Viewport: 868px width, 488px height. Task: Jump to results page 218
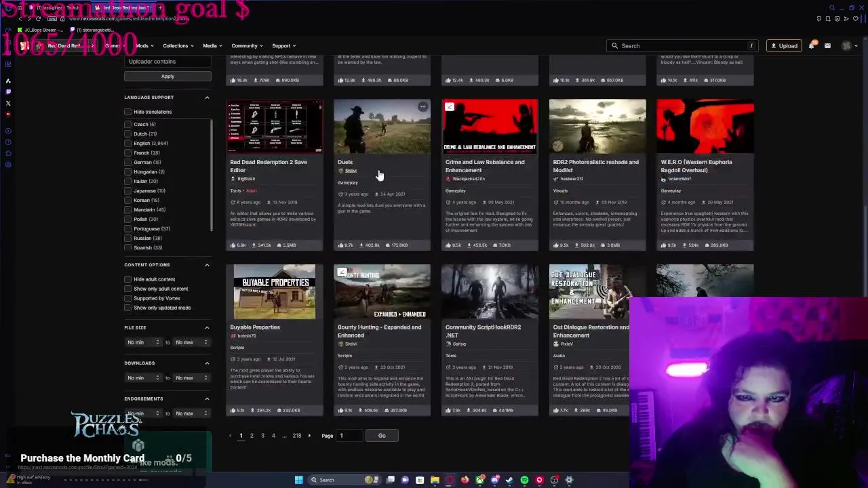[x=296, y=436]
